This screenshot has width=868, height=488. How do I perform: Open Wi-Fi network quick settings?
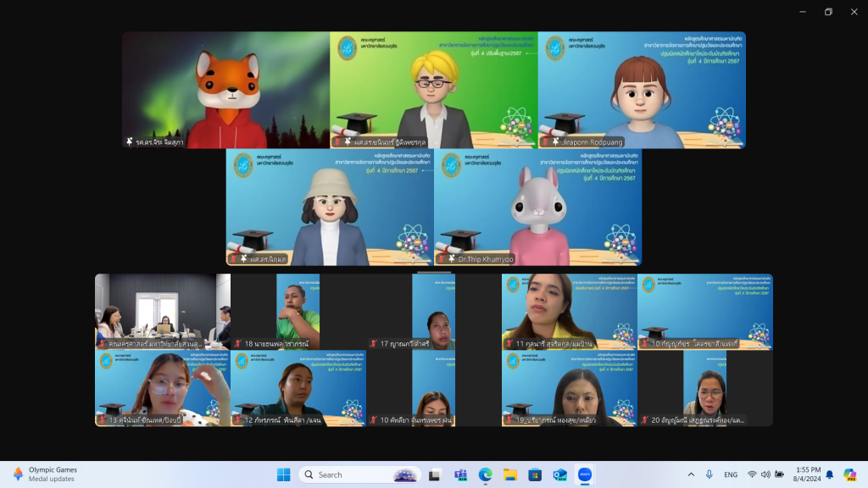click(x=752, y=474)
